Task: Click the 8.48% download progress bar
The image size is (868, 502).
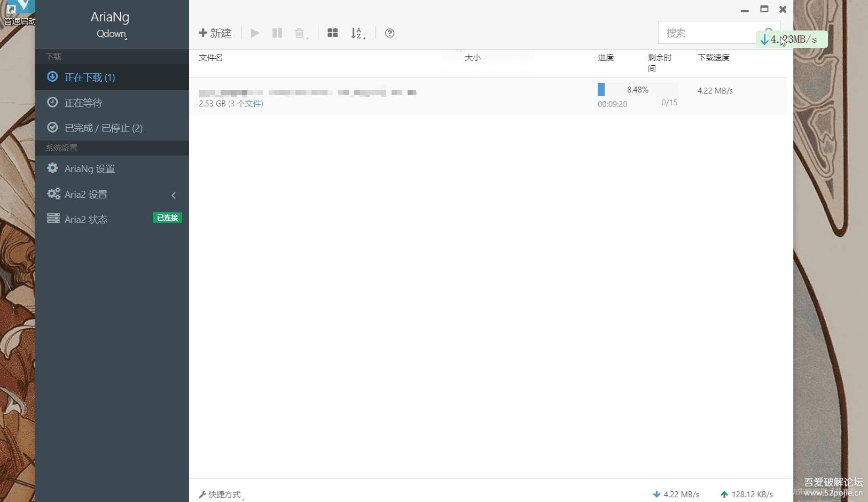Action: (x=637, y=90)
